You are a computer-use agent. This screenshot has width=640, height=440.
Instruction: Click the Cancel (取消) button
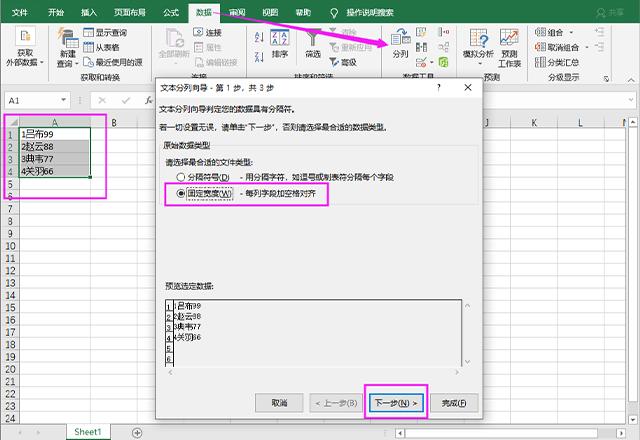click(279, 403)
